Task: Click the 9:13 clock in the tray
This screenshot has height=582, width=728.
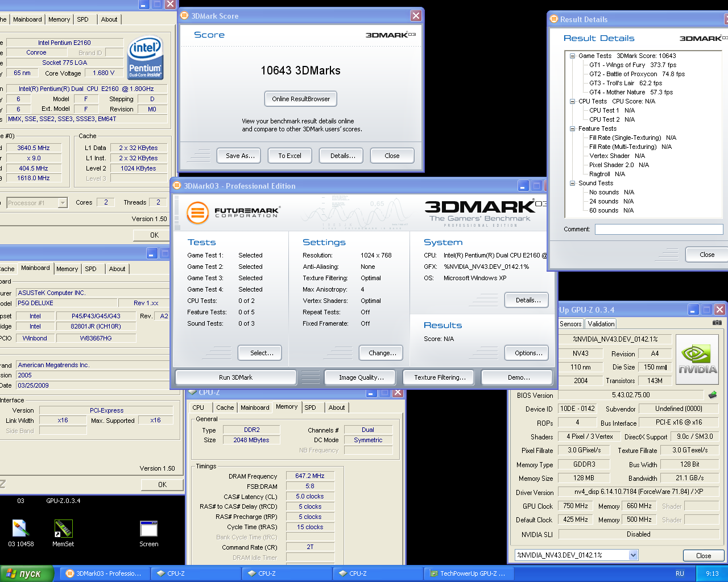Action: click(x=712, y=573)
